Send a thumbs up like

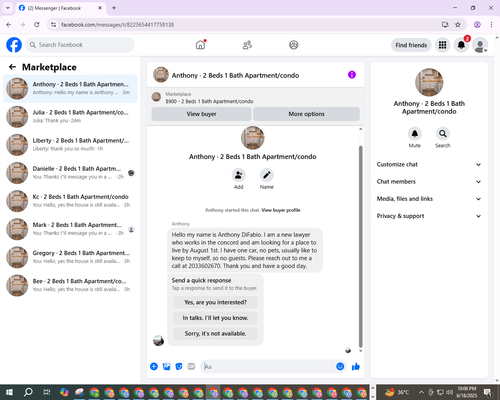pos(356,367)
